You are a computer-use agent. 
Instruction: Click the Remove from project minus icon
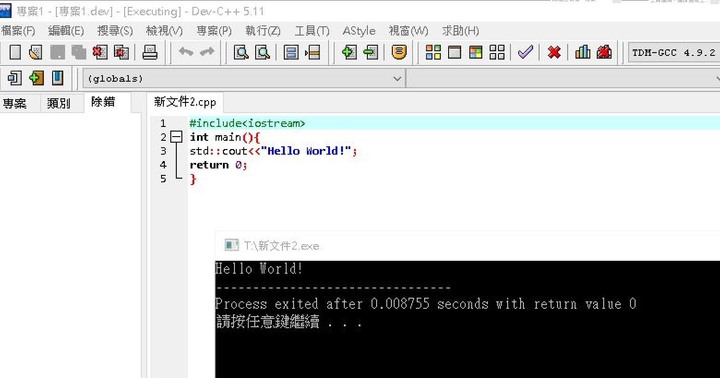pyautogui.click(x=371, y=52)
